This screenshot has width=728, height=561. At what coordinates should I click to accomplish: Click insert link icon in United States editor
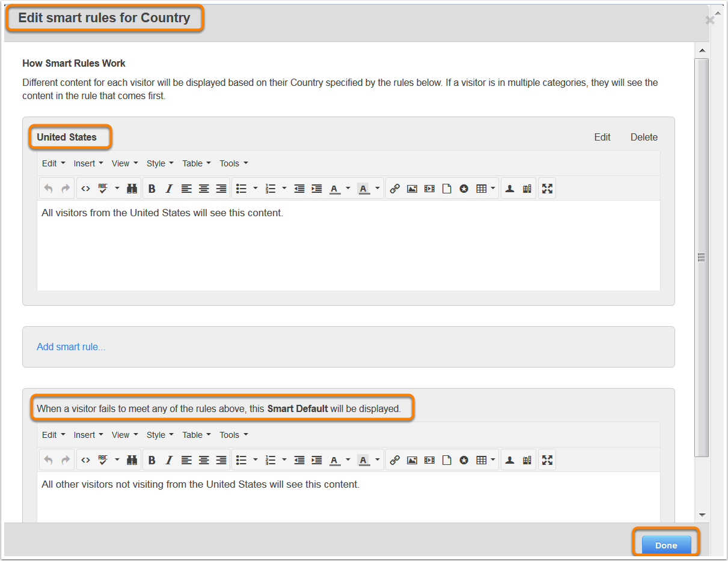pyautogui.click(x=394, y=189)
